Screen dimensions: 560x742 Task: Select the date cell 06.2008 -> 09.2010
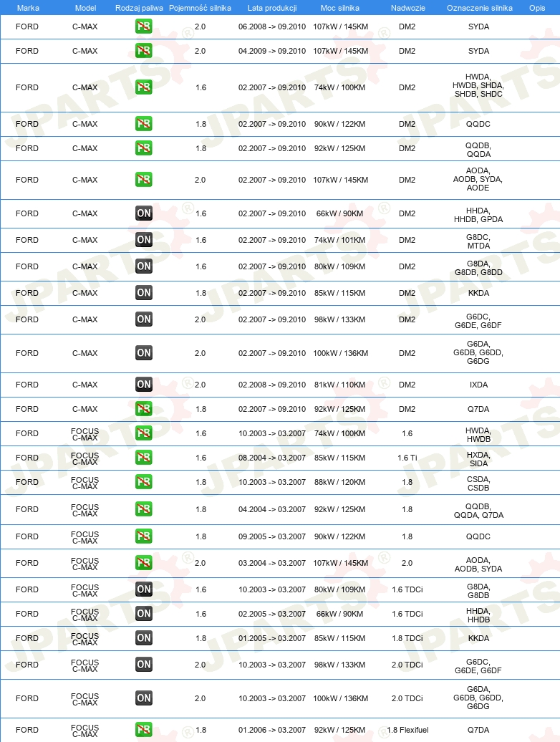coord(272,26)
